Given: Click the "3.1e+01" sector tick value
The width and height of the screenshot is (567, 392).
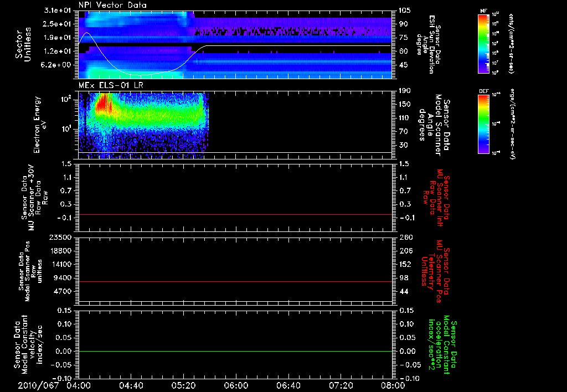Looking at the screenshot, I should 57,11.
